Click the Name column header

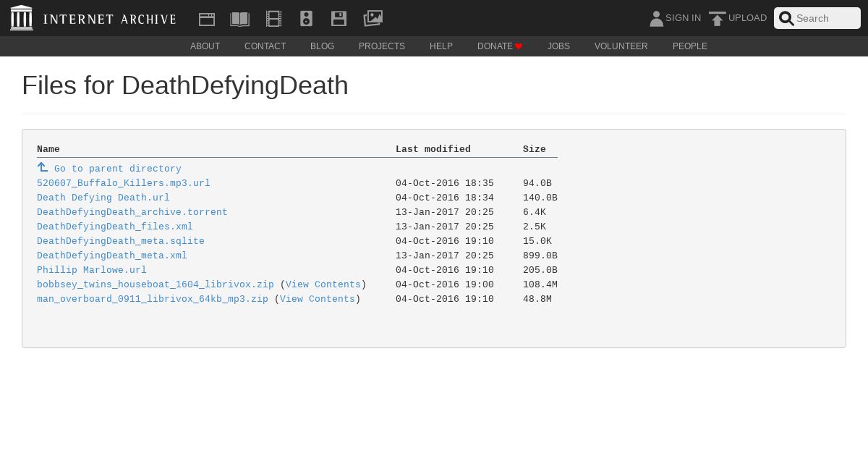coord(48,149)
